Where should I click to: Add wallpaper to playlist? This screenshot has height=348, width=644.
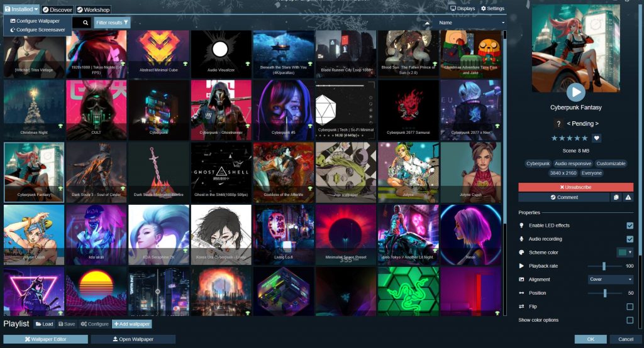pos(132,324)
